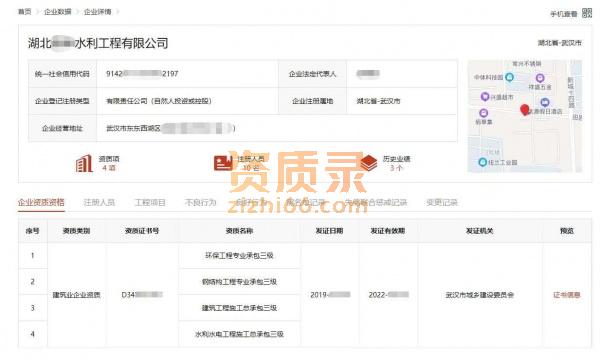Click the issue date cell starting 2019-
The width and height of the screenshot is (600, 360).
pyautogui.click(x=330, y=295)
